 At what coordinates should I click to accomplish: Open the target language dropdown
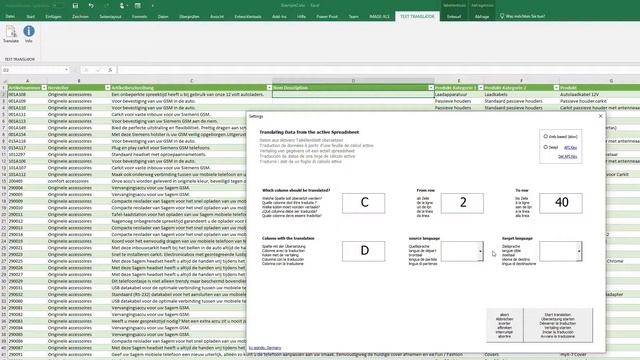coord(579,251)
